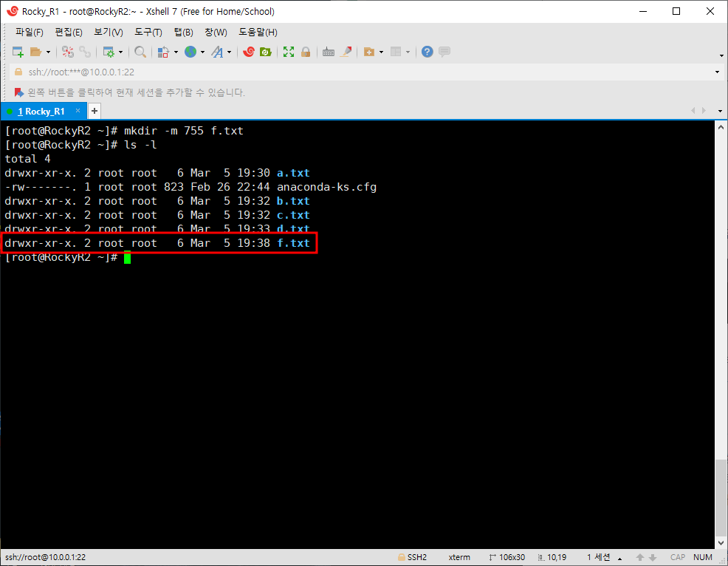Click the new folder plus icon
728x566 pixels.
[369, 52]
